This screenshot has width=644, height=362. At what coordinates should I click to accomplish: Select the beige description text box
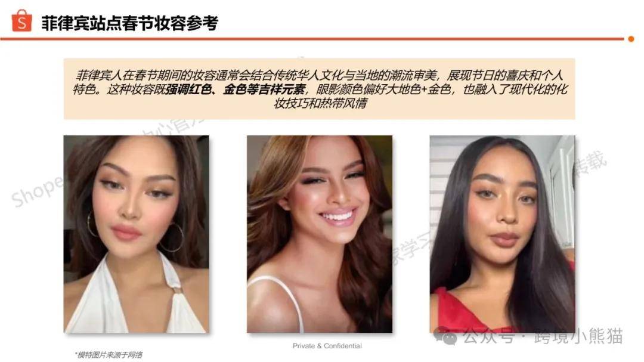(319, 89)
